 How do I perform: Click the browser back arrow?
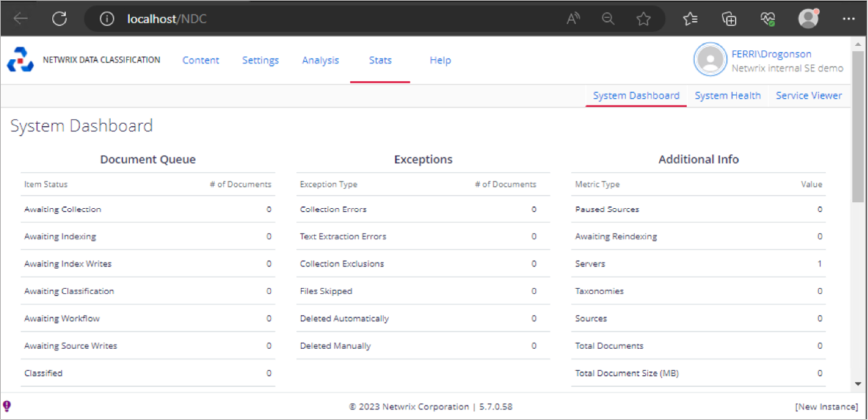(21, 19)
